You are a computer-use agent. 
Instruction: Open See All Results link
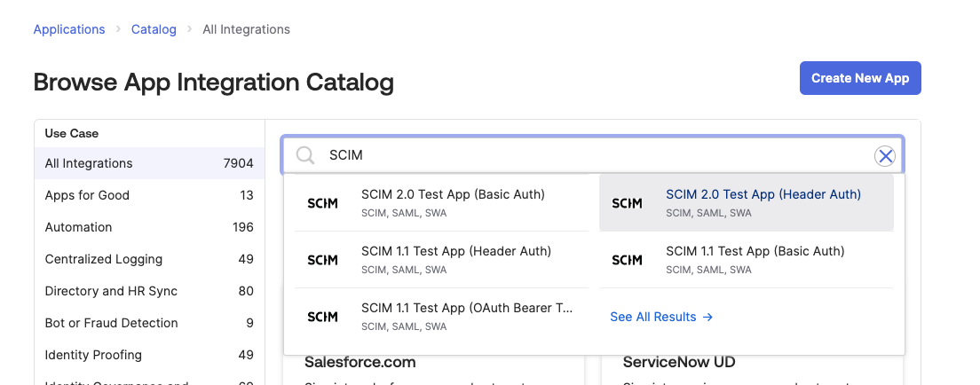[661, 317]
